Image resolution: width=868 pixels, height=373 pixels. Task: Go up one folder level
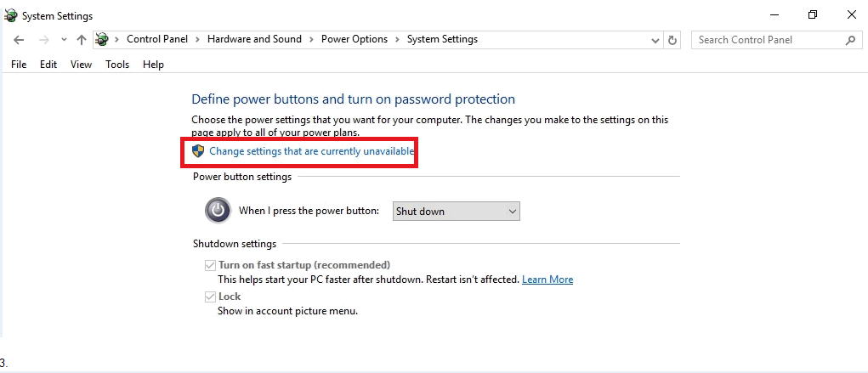coord(82,40)
